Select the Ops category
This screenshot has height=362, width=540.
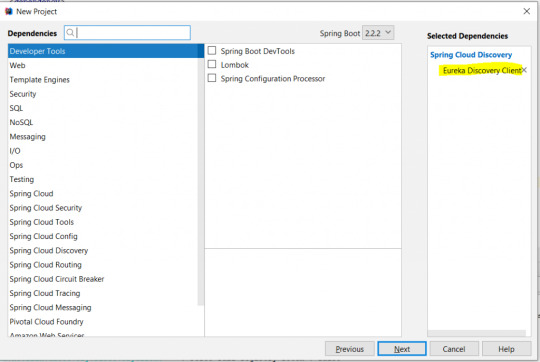[103, 165]
